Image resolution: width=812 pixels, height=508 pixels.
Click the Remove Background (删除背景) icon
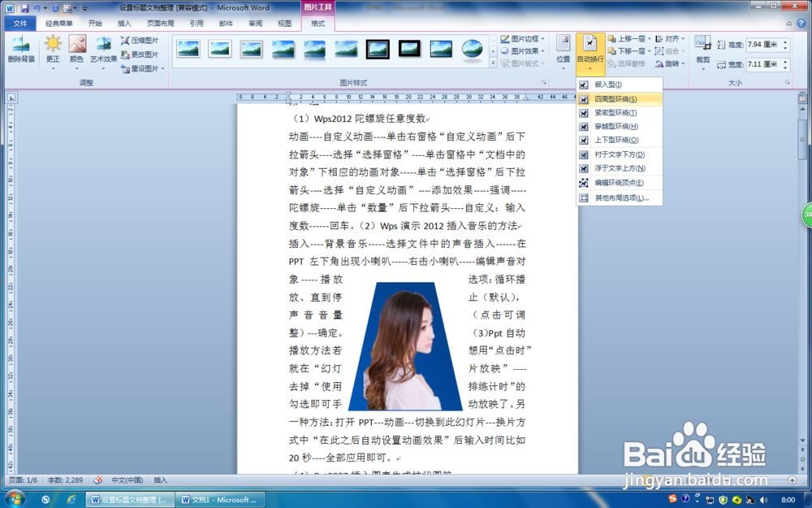[21, 50]
